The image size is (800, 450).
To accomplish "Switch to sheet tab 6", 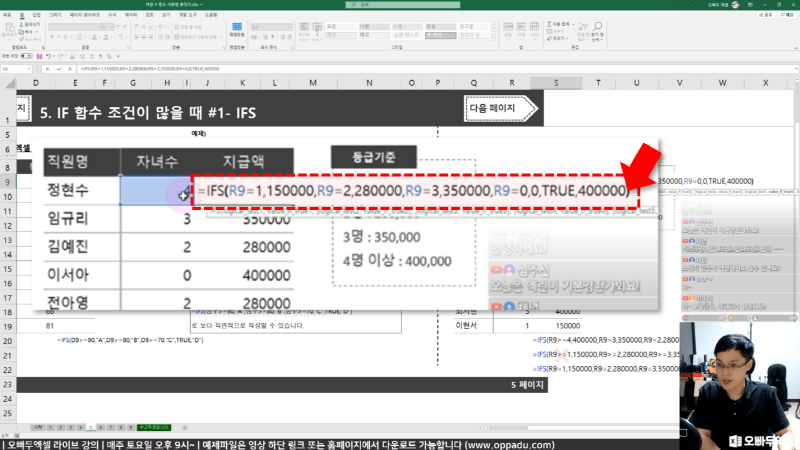I will point(101,428).
